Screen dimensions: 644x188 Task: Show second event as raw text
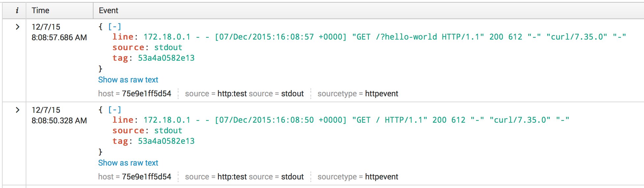128,163
